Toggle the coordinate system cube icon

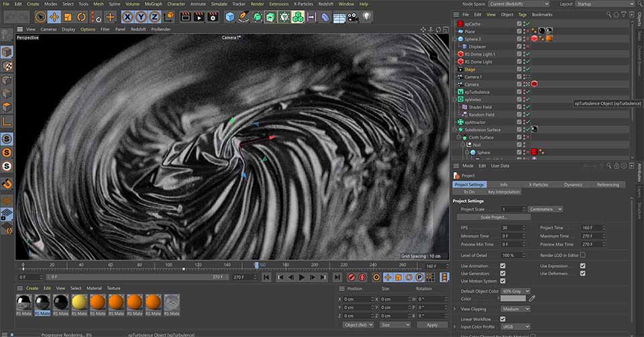(169, 17)
